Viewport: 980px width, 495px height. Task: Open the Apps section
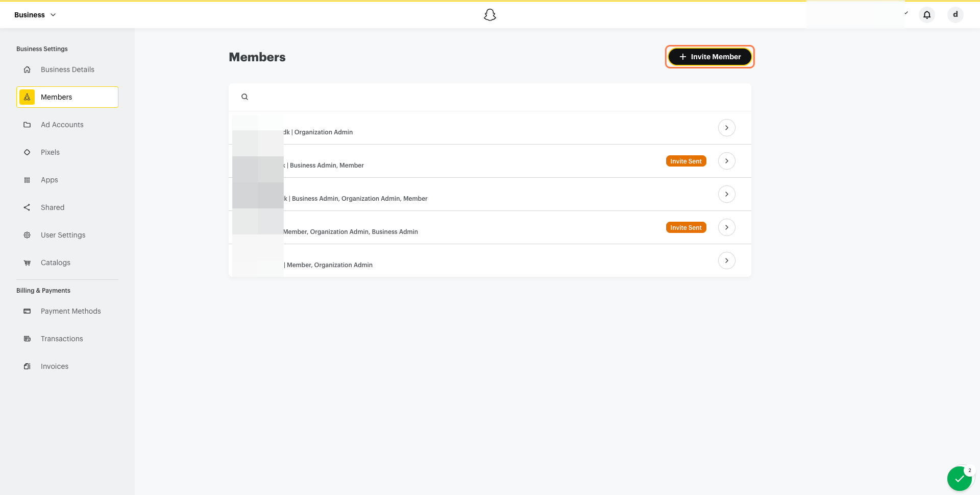click(67, 180)
